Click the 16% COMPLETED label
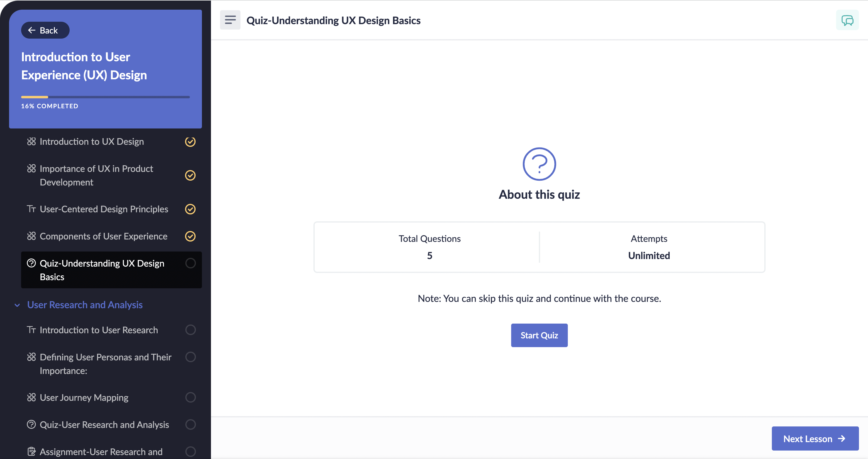This screenshot has height=459, width=868. (x=49, y=106)
